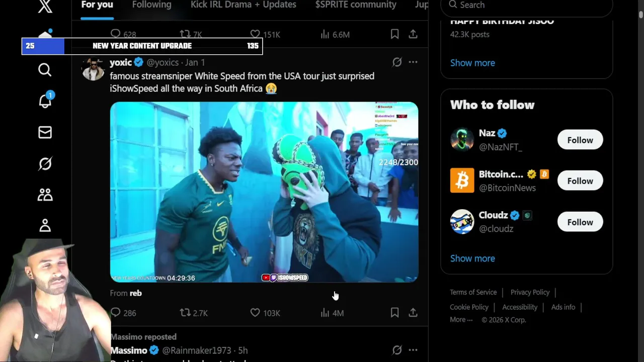The width and height of the screenshot is (644, 362).
Task: Open Profile person icon in sidebar
Action: (x=45, y=226)
